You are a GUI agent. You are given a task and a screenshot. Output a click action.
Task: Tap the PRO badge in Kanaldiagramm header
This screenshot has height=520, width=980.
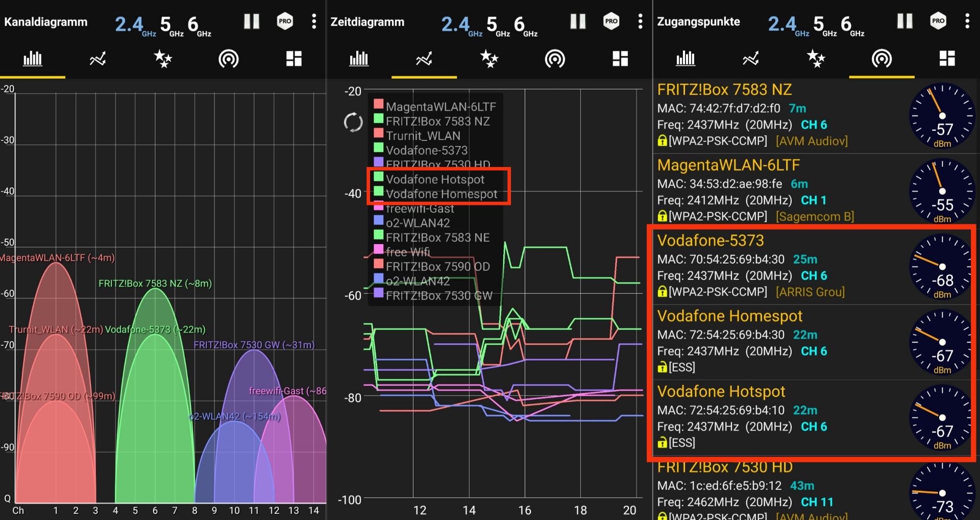pyautogui.click(x=285, y=21)
